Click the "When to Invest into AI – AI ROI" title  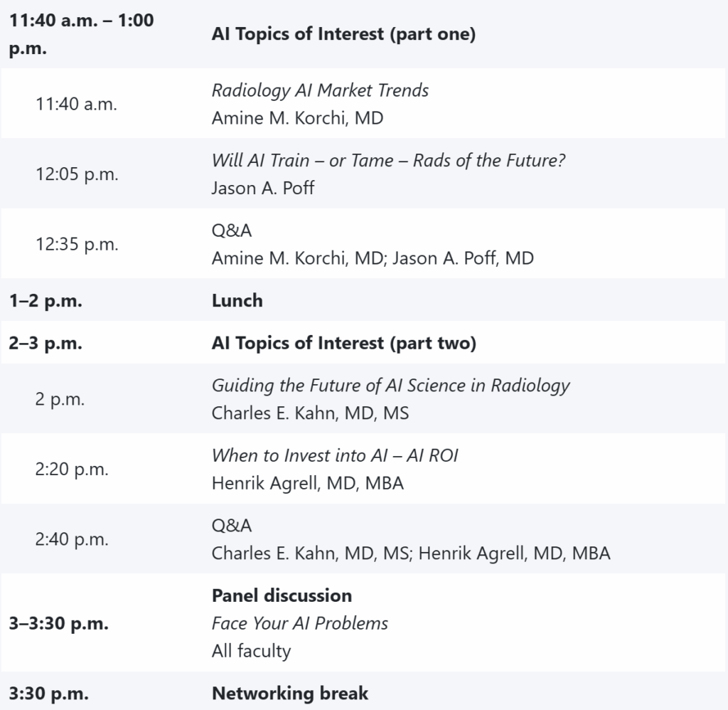335,455
